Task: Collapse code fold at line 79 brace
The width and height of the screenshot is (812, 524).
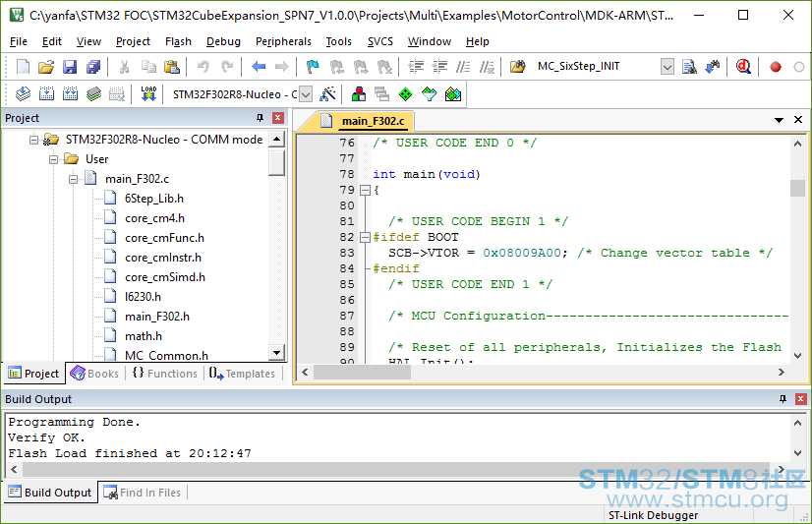Action: [365, 190]
